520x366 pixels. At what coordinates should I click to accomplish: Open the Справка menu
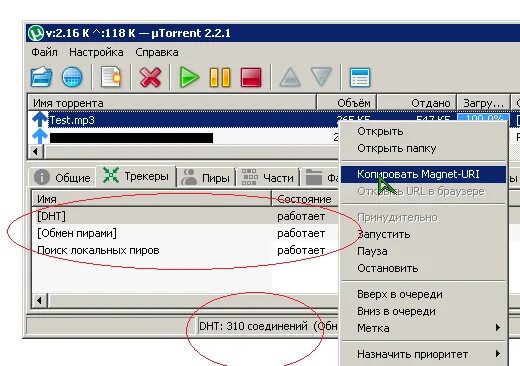click(157, 52)
